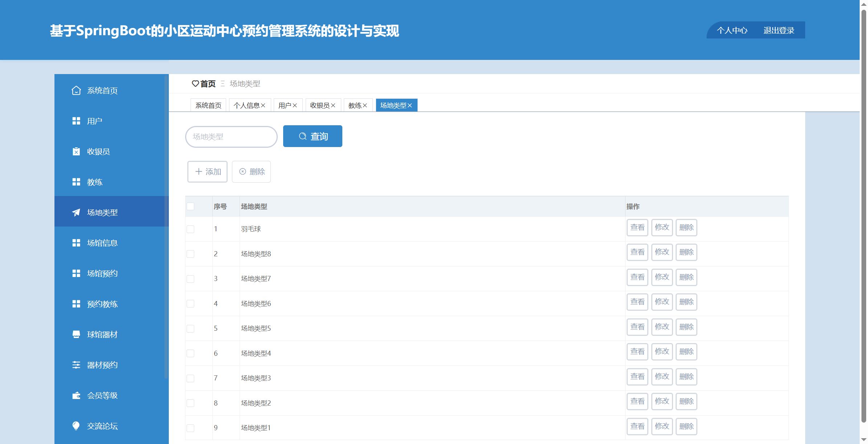Click the grid icon next to 场馆预约

76,273
